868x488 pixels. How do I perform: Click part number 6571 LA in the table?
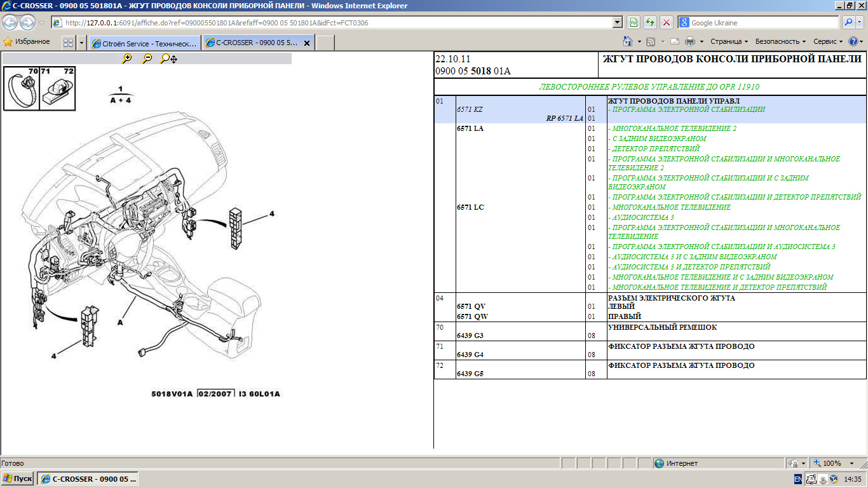pos(470,128)
